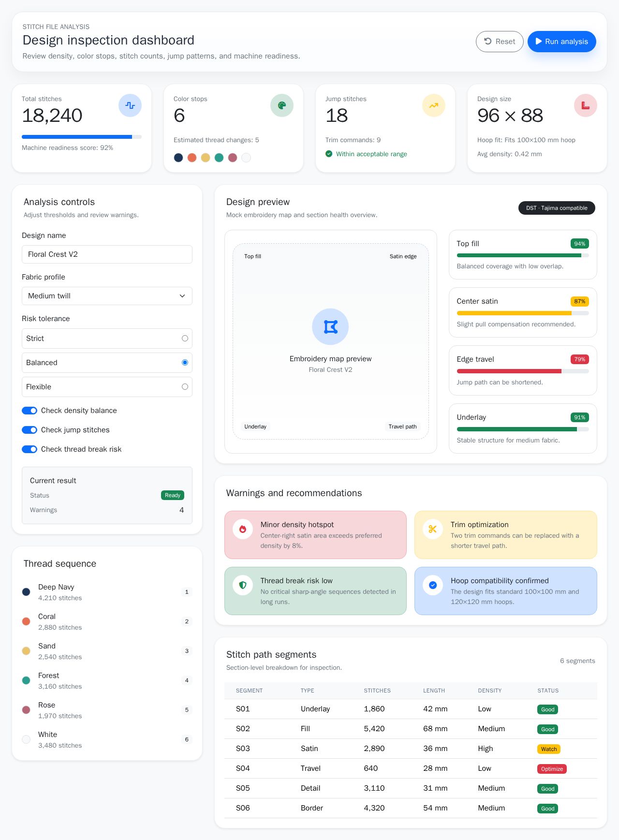Click the ruler icon on Design size card

tap(586, 105)
